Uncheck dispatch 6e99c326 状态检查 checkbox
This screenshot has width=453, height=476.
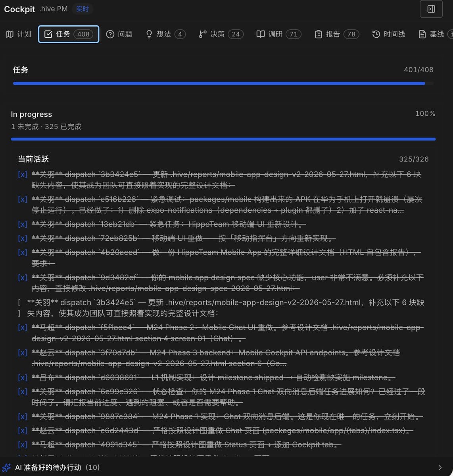[23, 392]
